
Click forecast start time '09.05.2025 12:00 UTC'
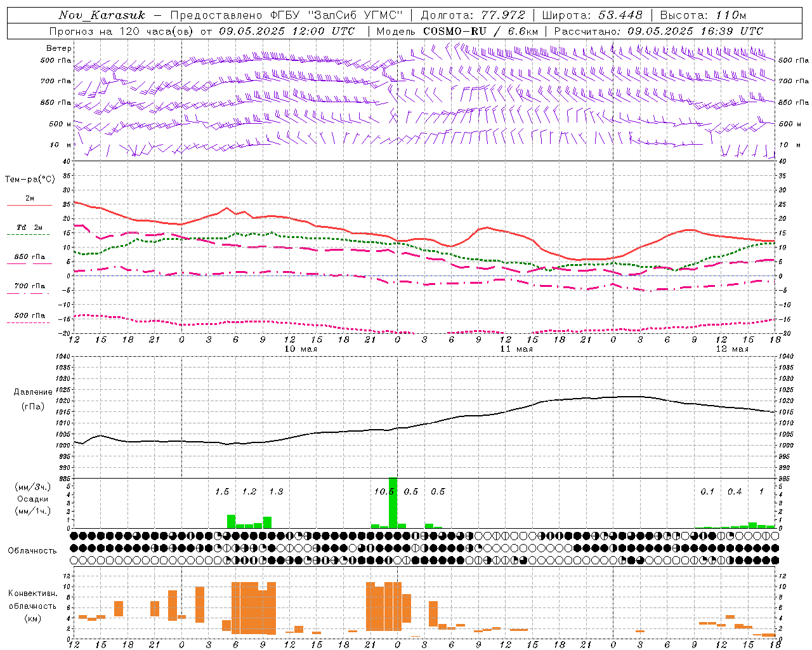tap(287, 31)
